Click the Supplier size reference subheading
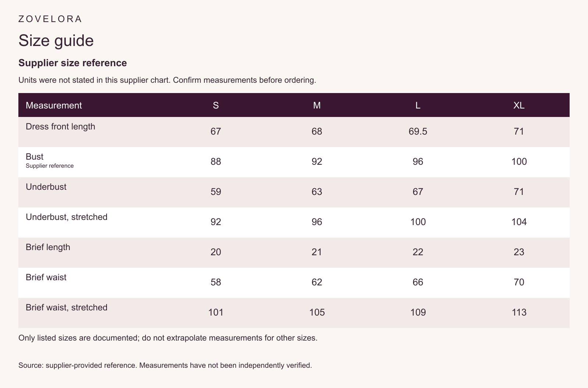588x388 pixels. click(x=73, y=63)
